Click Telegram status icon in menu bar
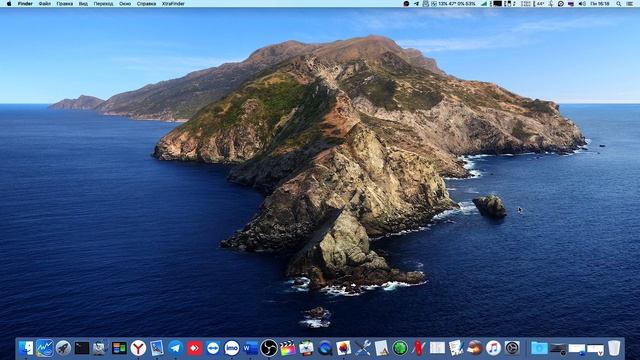Screen dimensions: 640x360 tap(416, 4)
